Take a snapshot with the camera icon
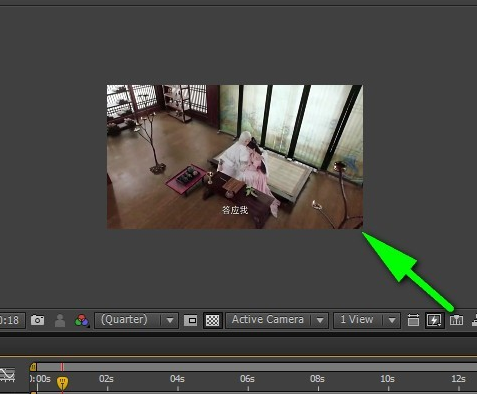This screenshot has width=477, height=394. (x=37, y=320)
